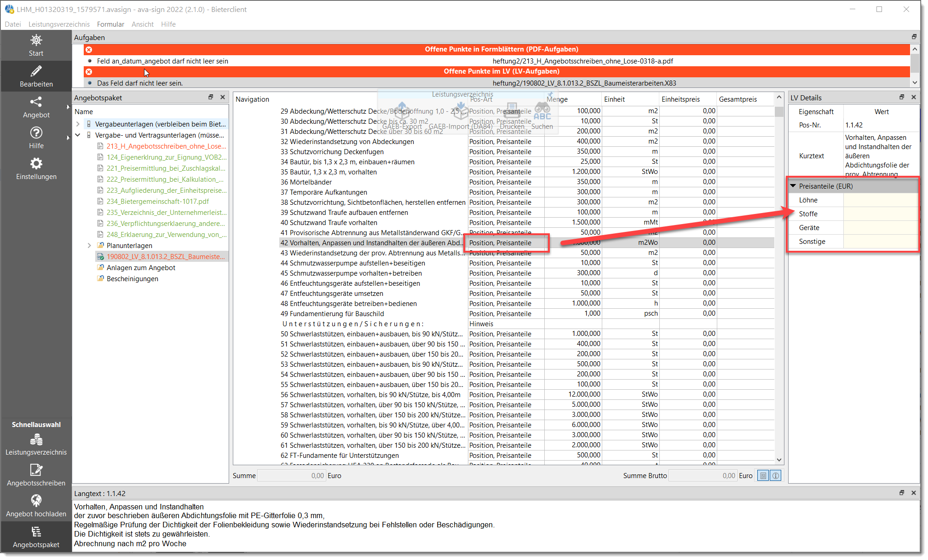928x560 pixels.
Task: Undock the Langtext panel
Action: (x=902, y=493)
